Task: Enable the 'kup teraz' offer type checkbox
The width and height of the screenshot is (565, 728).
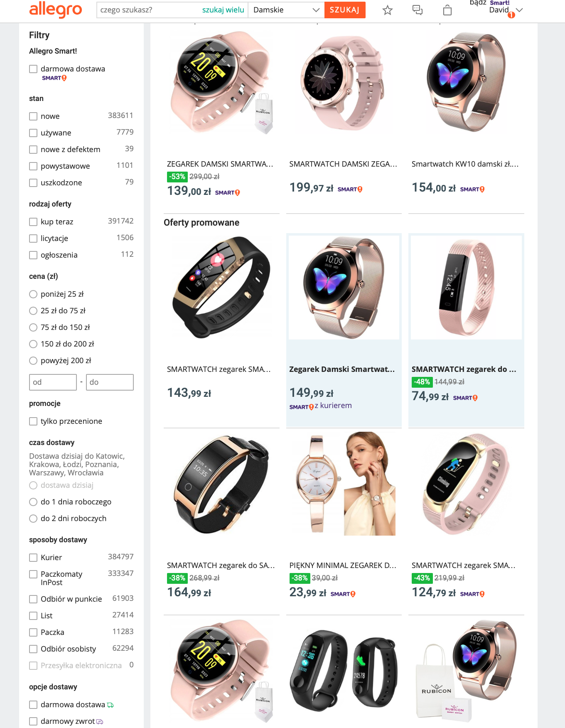Action: click(x=33, y=222)
